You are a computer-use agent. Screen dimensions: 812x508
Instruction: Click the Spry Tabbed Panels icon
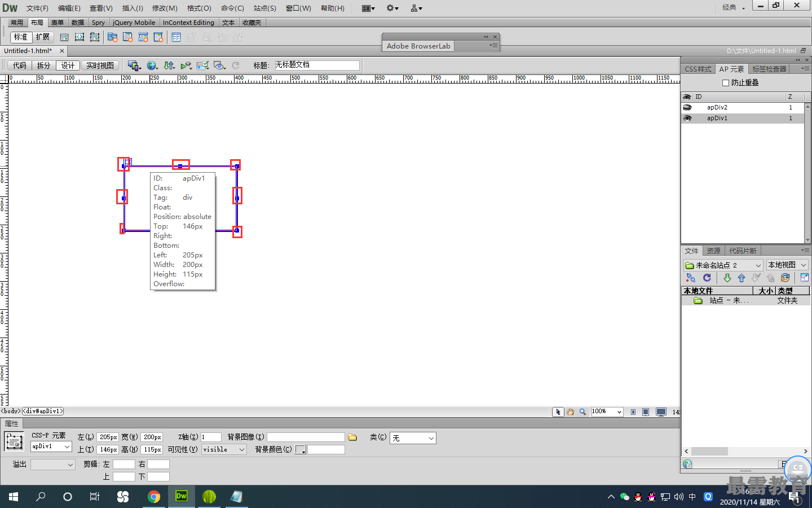[x=128, y=37]
